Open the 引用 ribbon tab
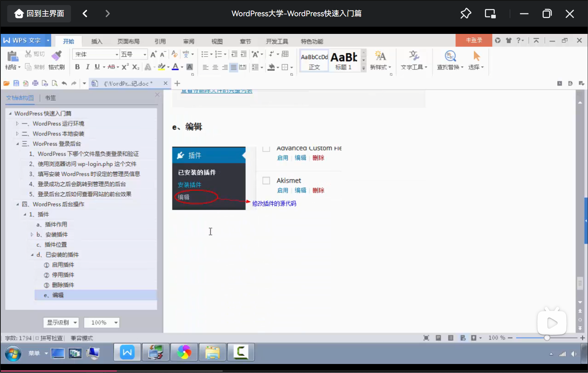 click(160, 41)
